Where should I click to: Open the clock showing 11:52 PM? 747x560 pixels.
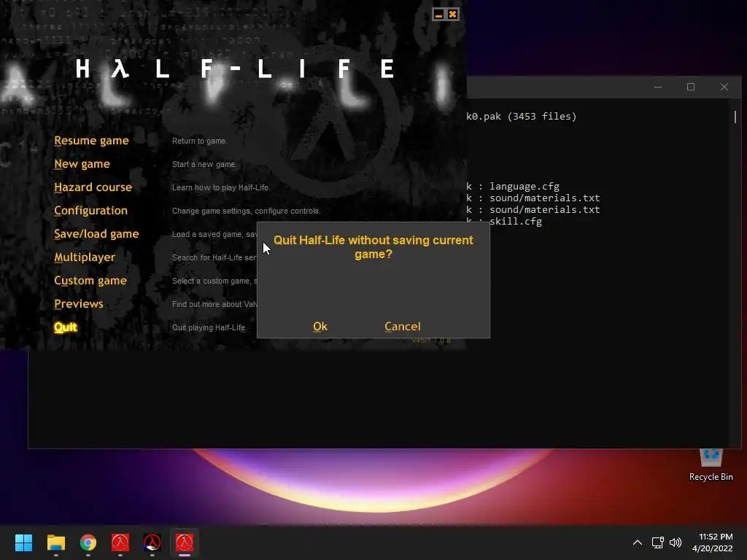click(x=713, y=542)
